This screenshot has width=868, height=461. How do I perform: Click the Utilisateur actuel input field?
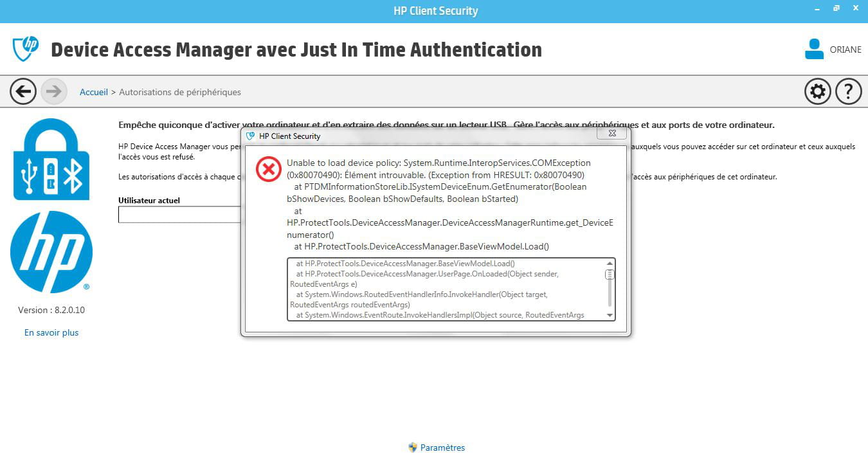tap(179, 214)
